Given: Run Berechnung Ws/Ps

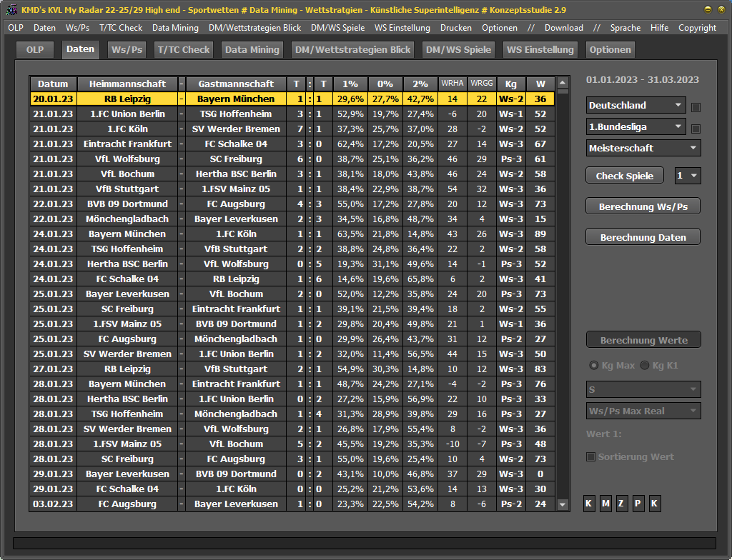Looking at the screenshot, I should point(643,206).
